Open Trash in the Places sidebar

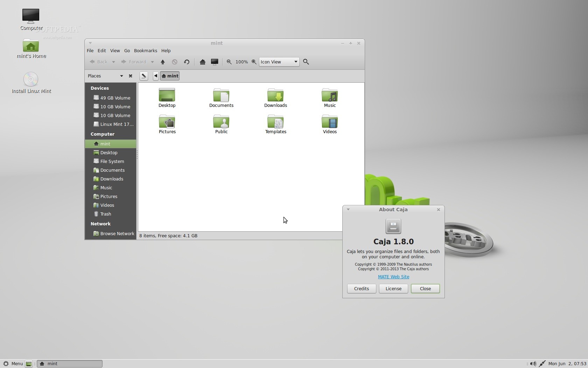point(111,214)
